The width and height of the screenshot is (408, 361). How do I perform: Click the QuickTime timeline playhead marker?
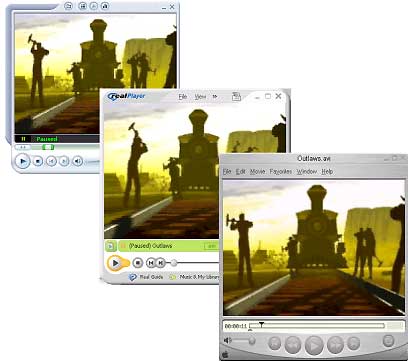(x=262, y=324)
